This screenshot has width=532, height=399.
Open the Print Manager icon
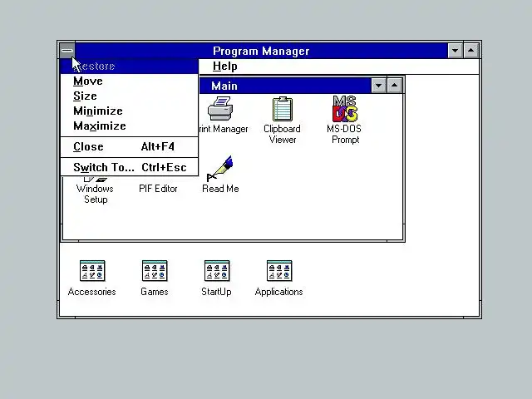(220, 109)
